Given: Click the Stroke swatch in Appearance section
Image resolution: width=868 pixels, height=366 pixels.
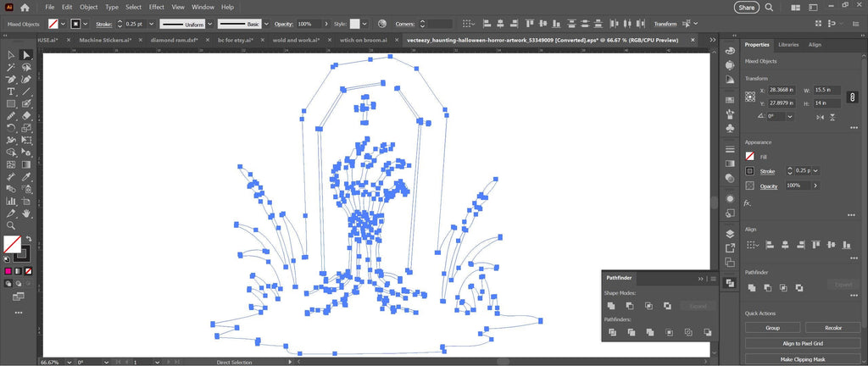Looking at the screenshot, I should (x=750, y=171).
